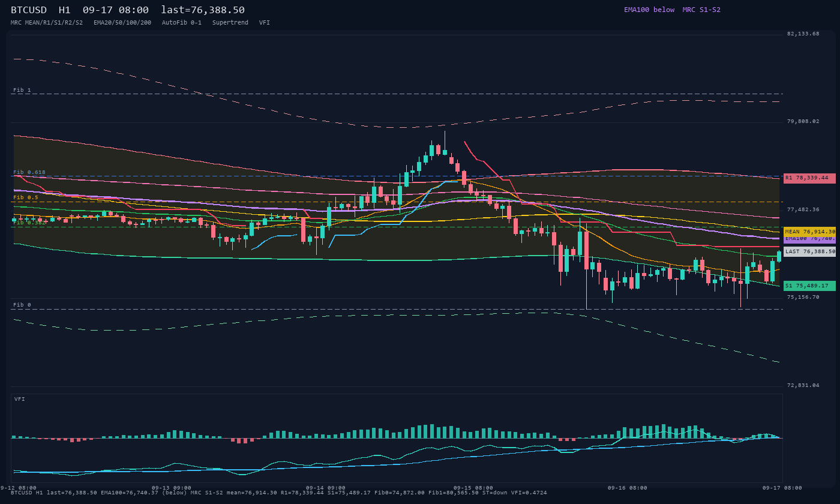Click the red R1 78,339.44 price tag
Viewport: 840px width, 504px height.
click(809, 178)
